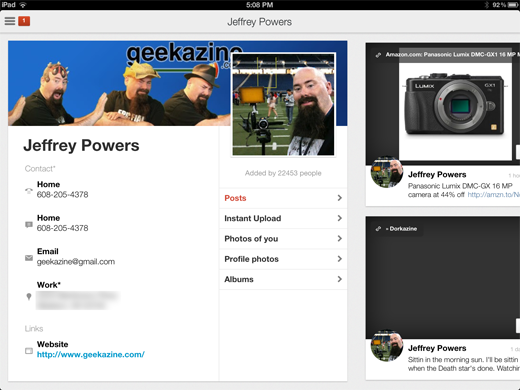Screen dimensions: 520x390
Task: Tap the map pin icon beside Work
Action: point(29,296)
